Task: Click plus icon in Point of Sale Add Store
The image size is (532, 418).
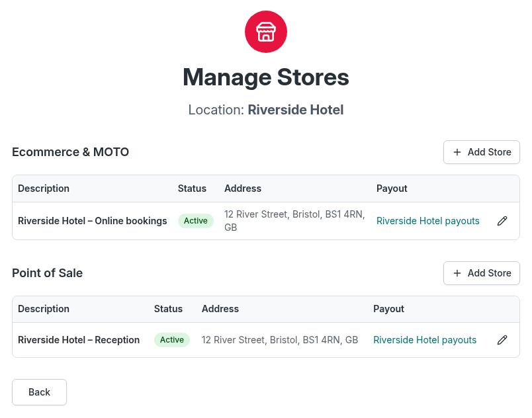Action: 457,273
